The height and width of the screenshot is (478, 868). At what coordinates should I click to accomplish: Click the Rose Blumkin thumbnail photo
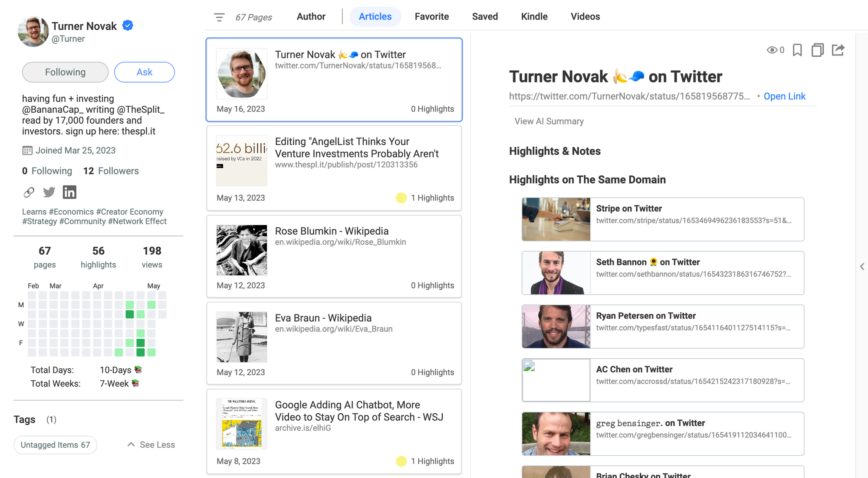pyautogui.click(x=242, y=250)
